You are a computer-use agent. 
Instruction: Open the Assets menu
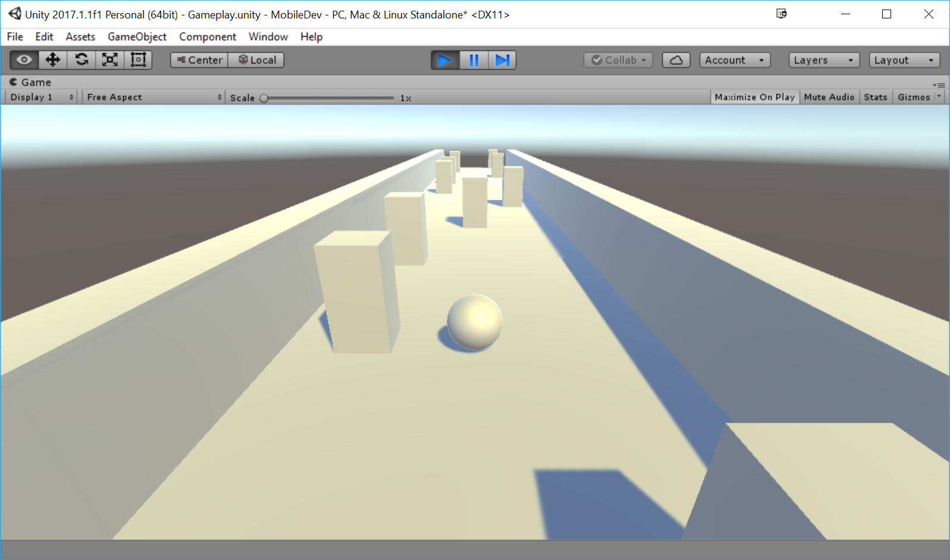80,37
